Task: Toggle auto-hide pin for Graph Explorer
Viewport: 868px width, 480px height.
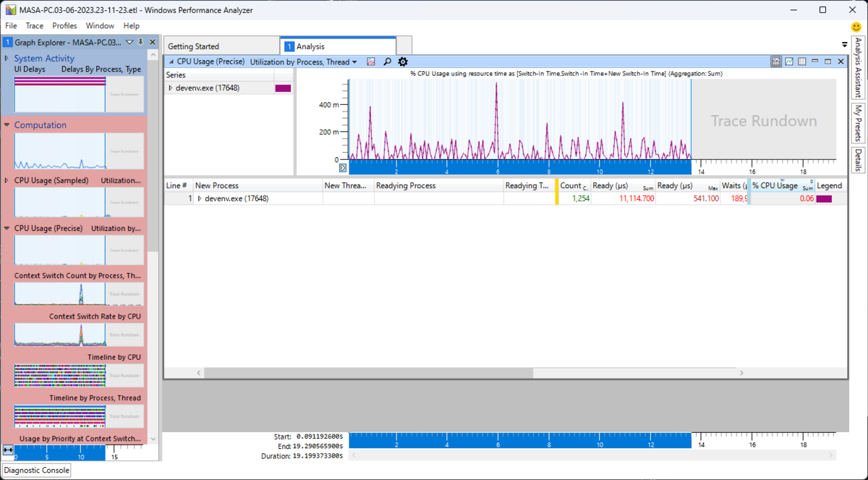Action: (x=141, y=43)
